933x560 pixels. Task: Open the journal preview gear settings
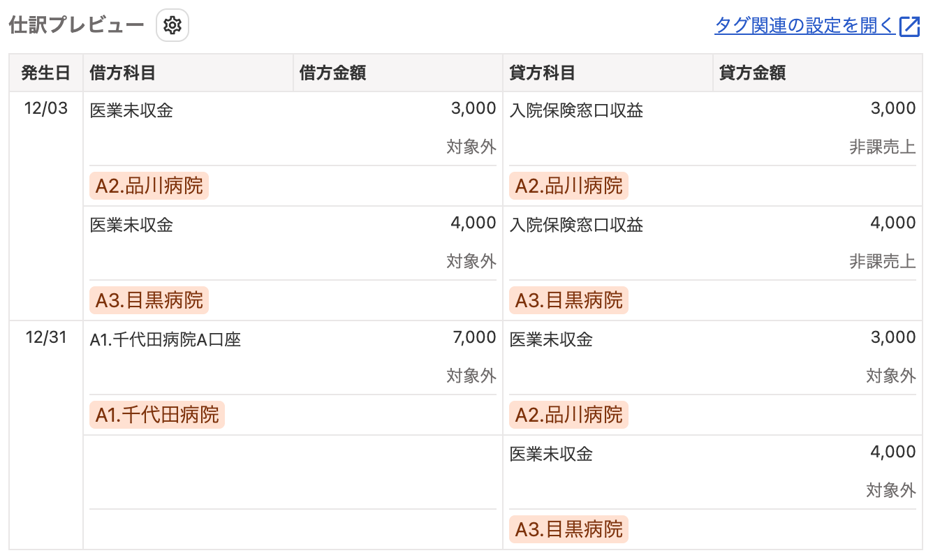172,26
